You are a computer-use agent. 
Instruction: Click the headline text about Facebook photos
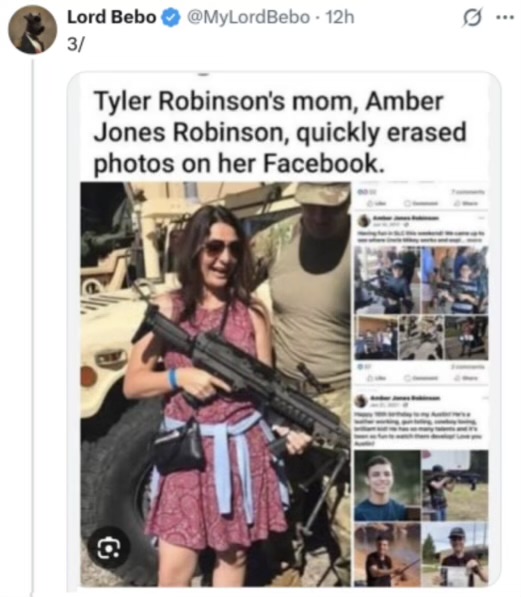pos(280,132)
